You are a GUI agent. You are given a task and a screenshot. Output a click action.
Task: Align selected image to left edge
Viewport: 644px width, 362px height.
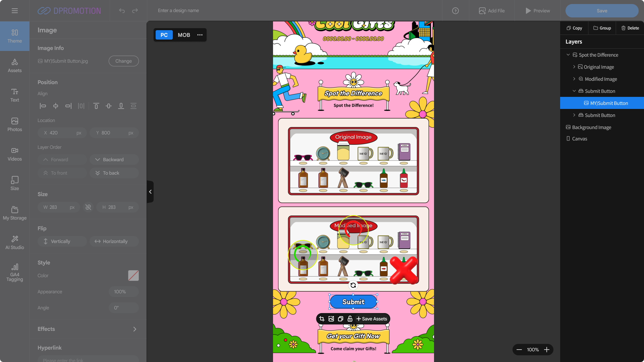tap(43, 106)
